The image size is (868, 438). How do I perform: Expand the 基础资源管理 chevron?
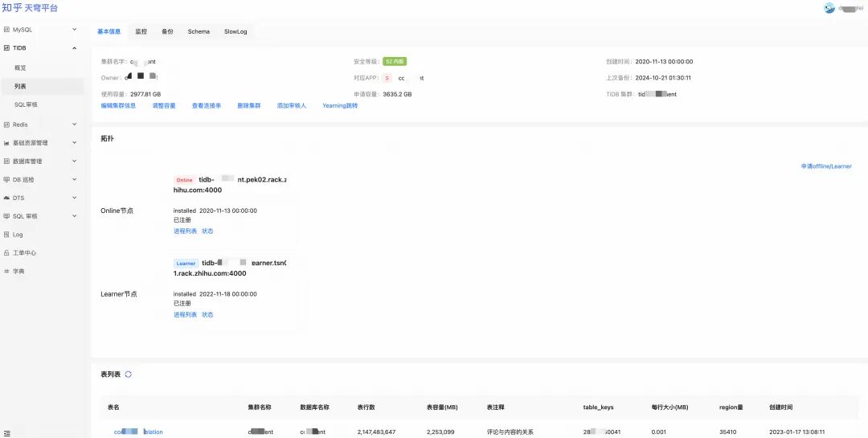tap(75, 143)
